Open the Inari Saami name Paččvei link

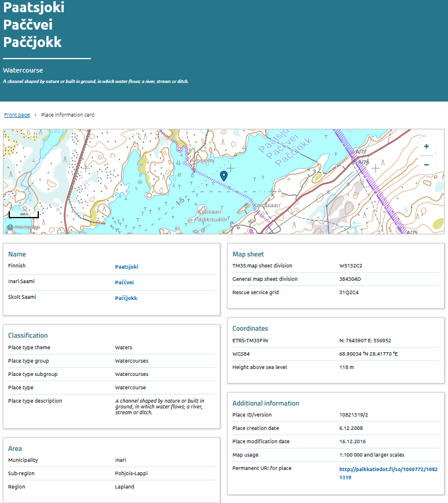point(125,283)
